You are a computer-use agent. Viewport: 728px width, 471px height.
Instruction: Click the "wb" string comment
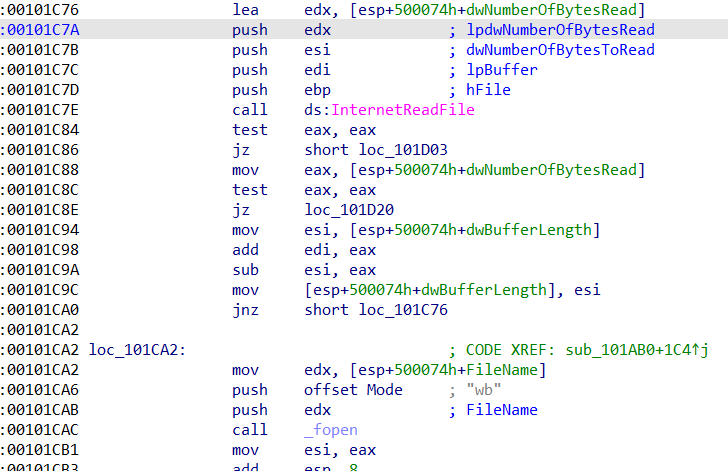point(484,390)
